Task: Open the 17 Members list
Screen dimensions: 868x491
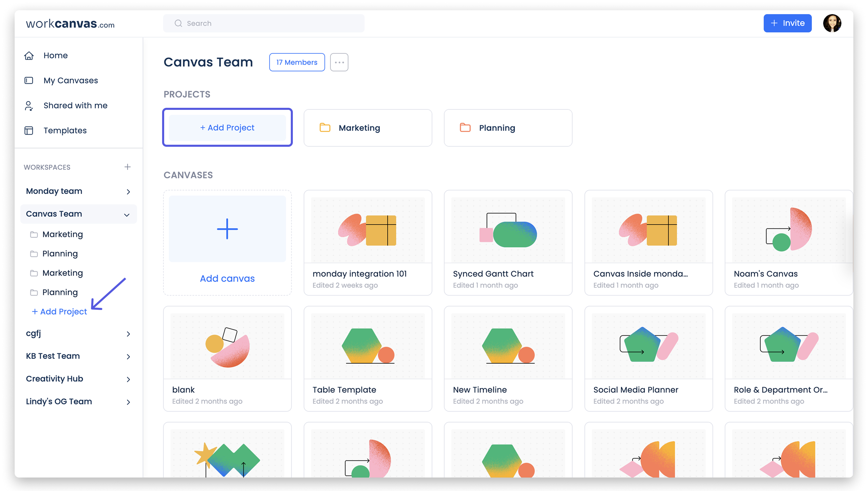Action: (297, 62)
